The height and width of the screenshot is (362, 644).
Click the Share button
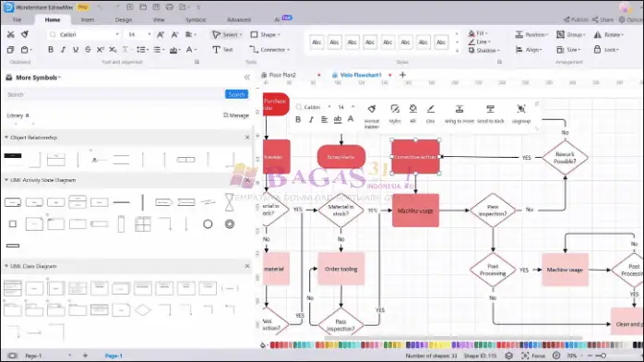[x=602, y=19]
